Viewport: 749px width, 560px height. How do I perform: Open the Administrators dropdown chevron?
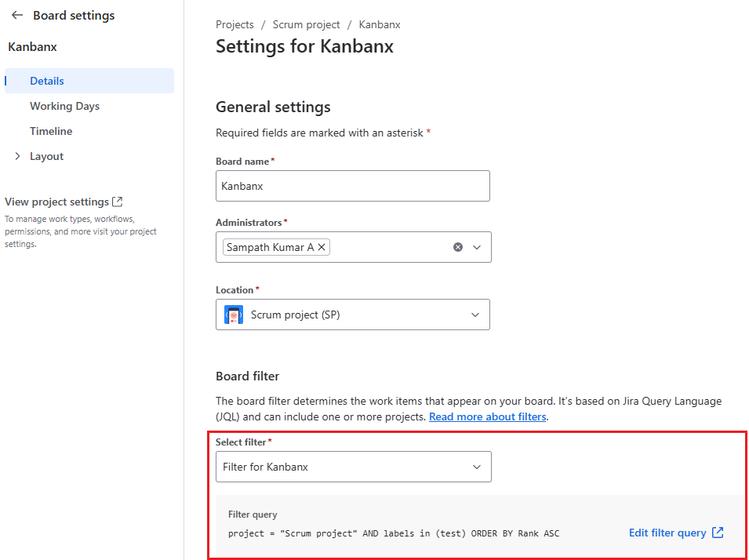[x=477, y=247]
